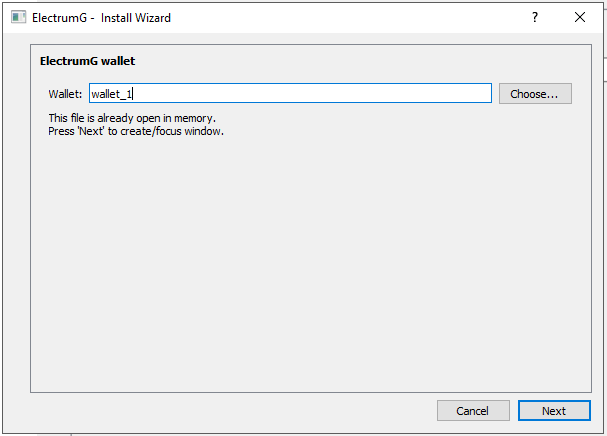The image size is (607, 436).
Task: Click 'This file is already open in memory' message
Action: click(132, 118)
